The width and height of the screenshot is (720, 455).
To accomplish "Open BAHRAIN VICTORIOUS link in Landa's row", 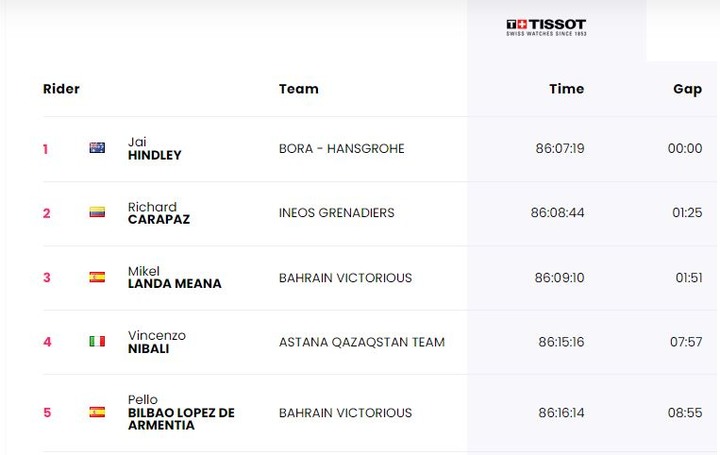I will click(x=345, y=278).
